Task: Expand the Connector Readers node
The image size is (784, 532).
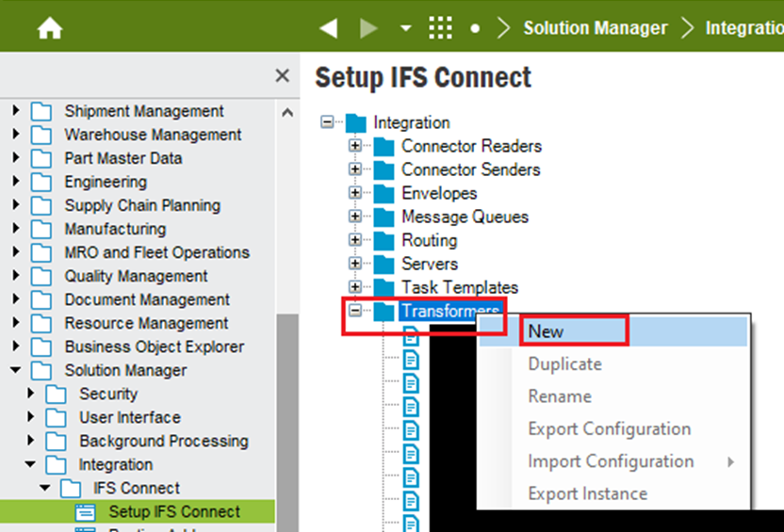Action: [x=355, y=145]
